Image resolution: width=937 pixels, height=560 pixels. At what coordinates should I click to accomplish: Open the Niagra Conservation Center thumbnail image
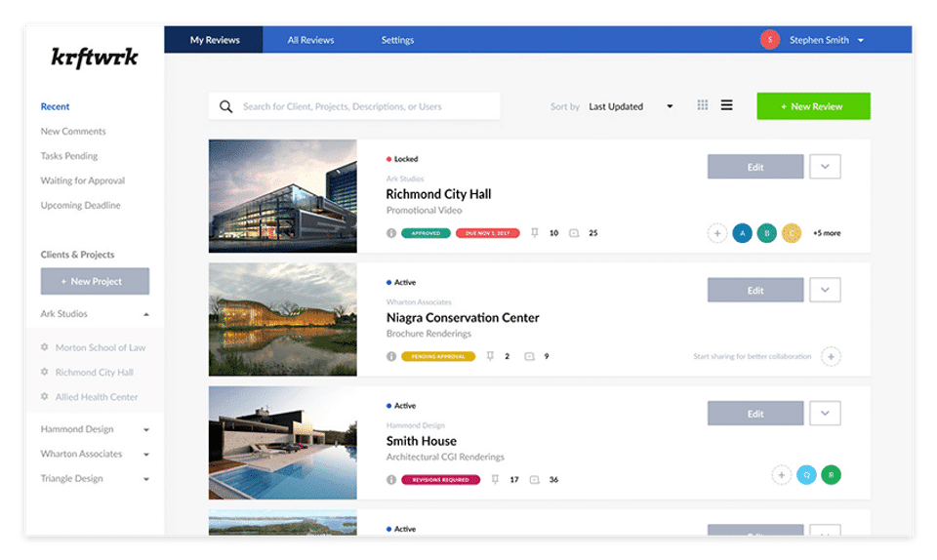tap(283, 319)
